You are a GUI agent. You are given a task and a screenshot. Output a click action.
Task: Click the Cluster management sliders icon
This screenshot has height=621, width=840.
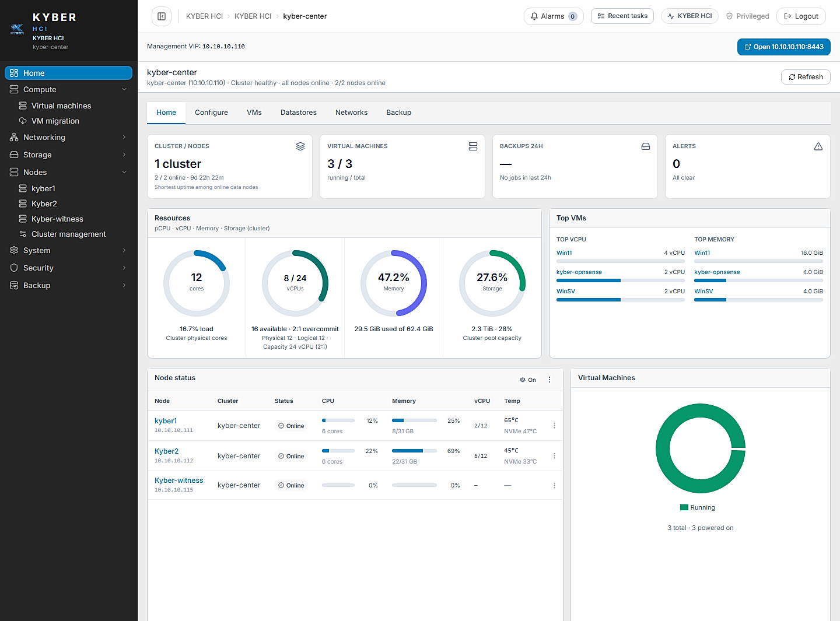(23, 234)
